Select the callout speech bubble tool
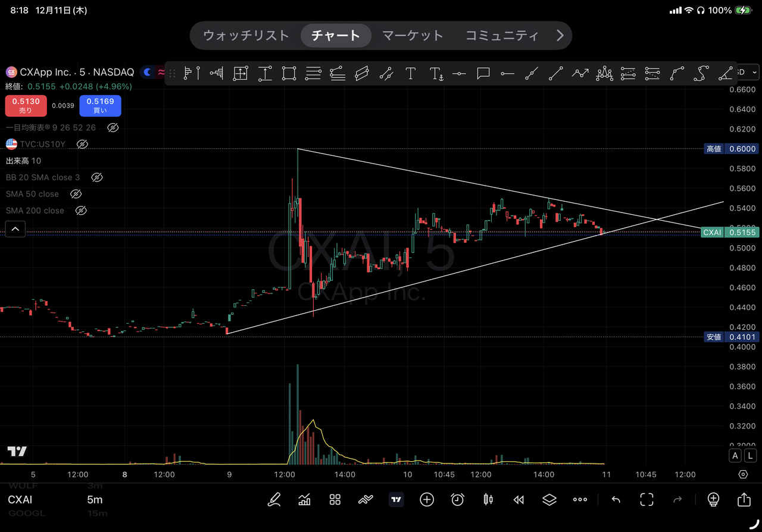 [x=483, y=74]
